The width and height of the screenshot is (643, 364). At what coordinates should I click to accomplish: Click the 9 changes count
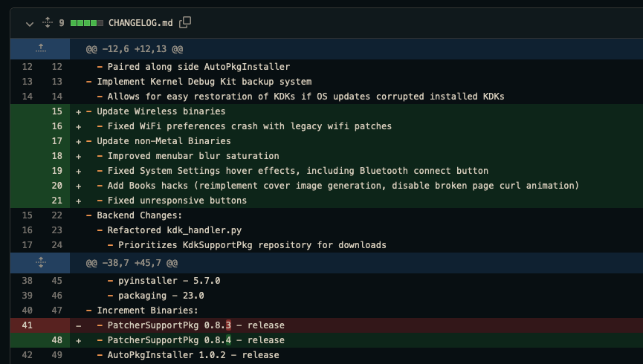coord(62,23)
